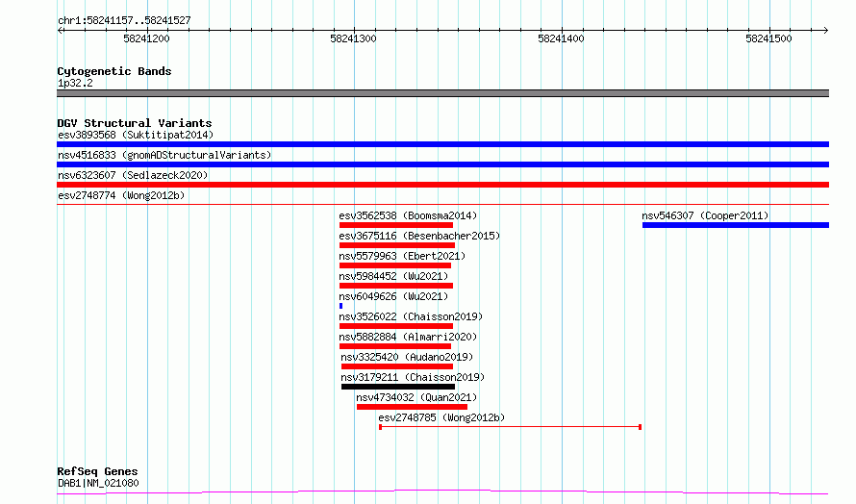Click the Cytogenetic Bands track title

click(114, 71)
